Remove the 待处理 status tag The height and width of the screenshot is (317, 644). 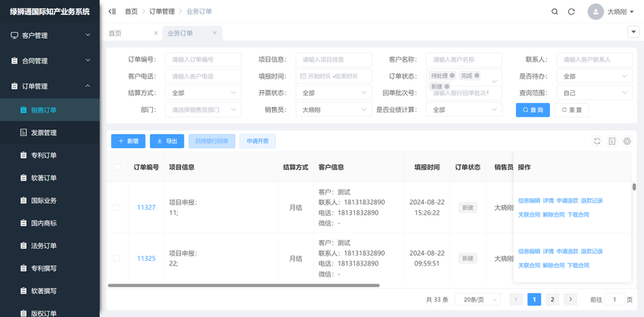pyautogui.click(x=452, y=76)
